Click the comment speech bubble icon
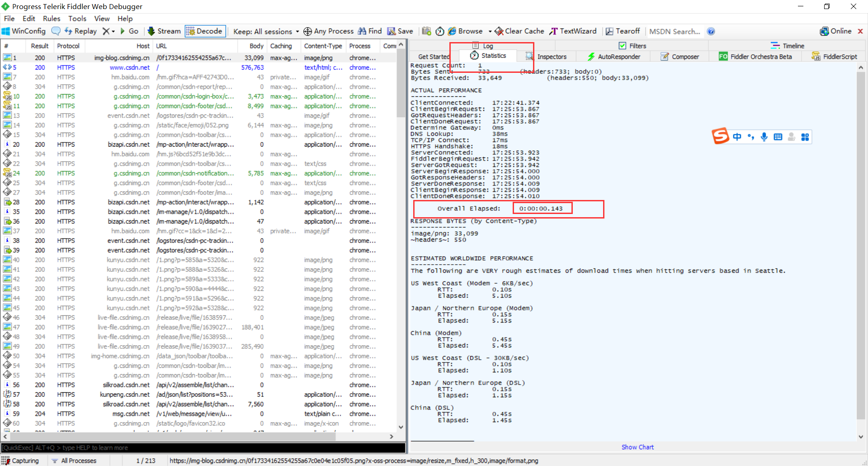The height and width of the screenshot is (466, 868). tap(56, 31)
